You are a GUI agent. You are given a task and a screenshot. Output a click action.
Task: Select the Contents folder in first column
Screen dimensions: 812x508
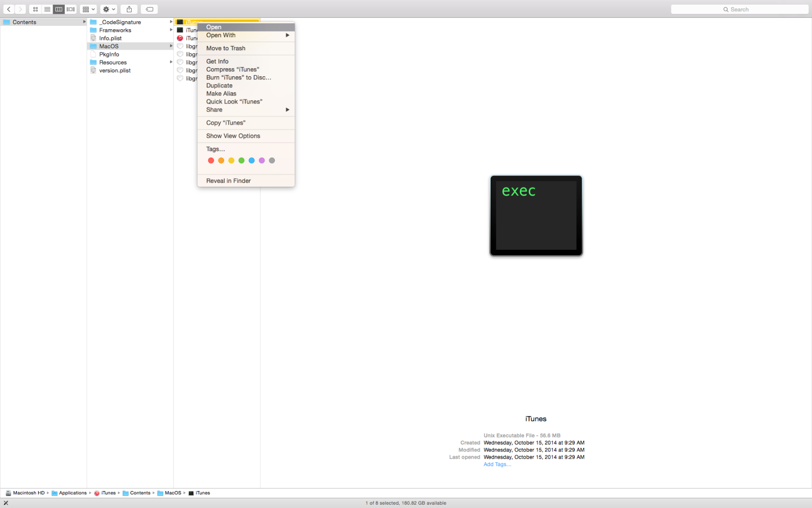pyautogui.click(x=43, y=22)
